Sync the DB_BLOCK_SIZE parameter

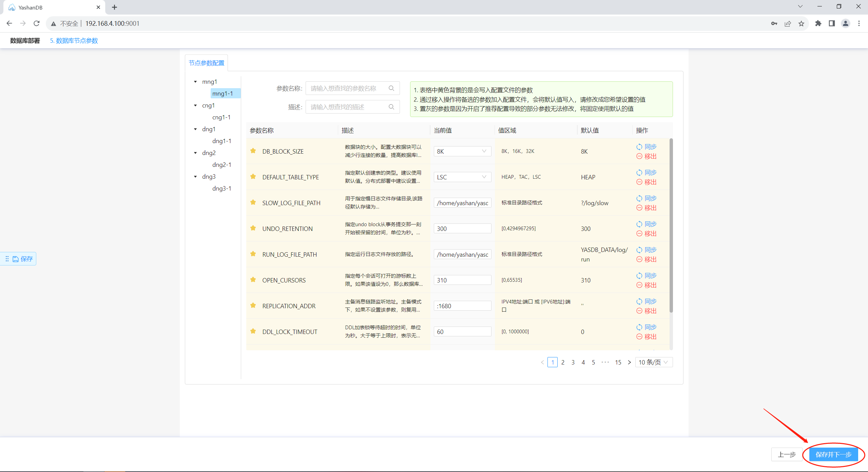647,147
